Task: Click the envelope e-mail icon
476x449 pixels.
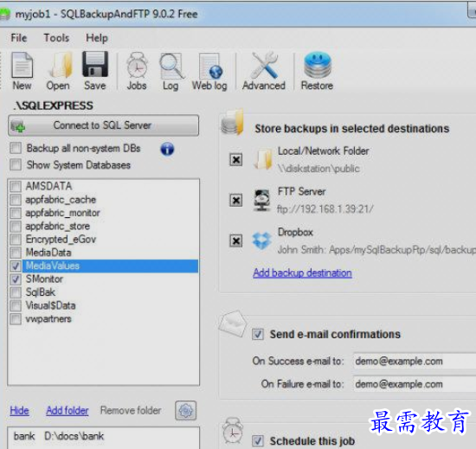Action: (233, 324)
